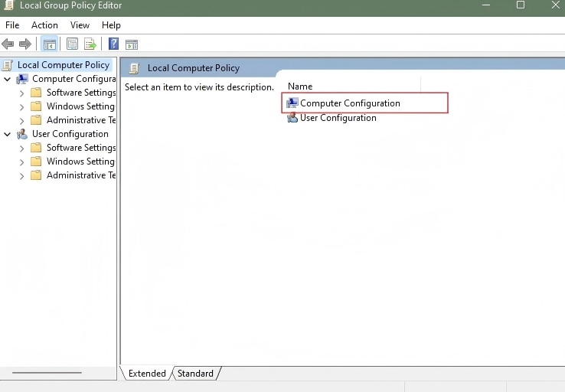Select Local Computer Policy root tree node
The height and width of the screenshot is (392, 565).
pos(63,65)
